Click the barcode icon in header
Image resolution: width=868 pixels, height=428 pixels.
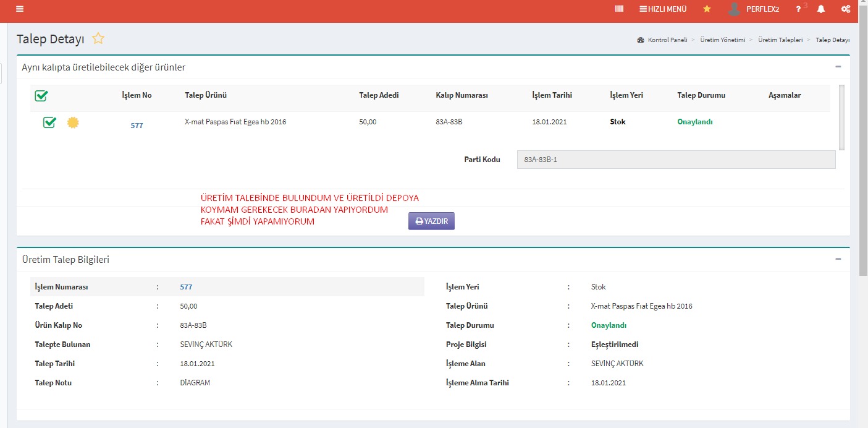[619, 9]
